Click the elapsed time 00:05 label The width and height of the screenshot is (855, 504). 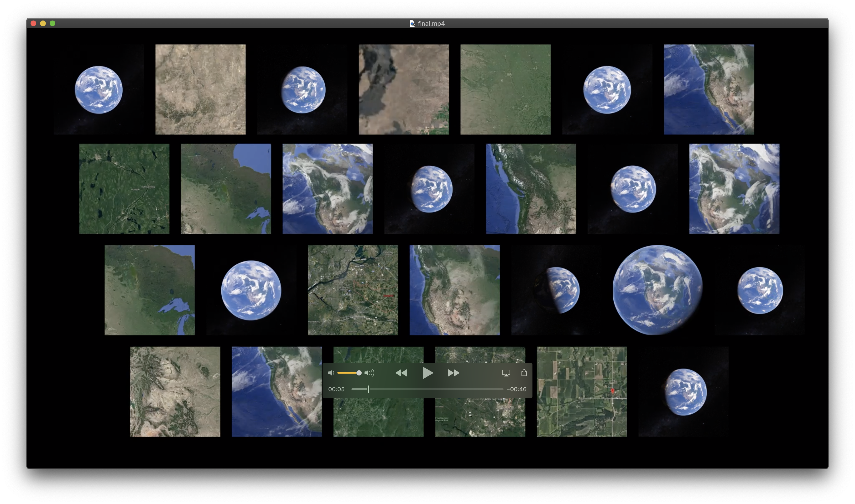pos(336,389)
